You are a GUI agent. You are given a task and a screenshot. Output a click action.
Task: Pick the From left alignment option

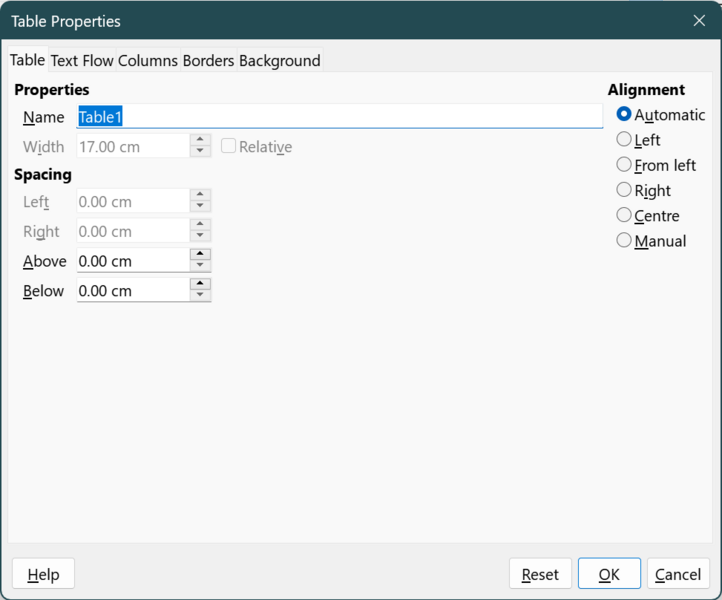[x=625, y=165]
